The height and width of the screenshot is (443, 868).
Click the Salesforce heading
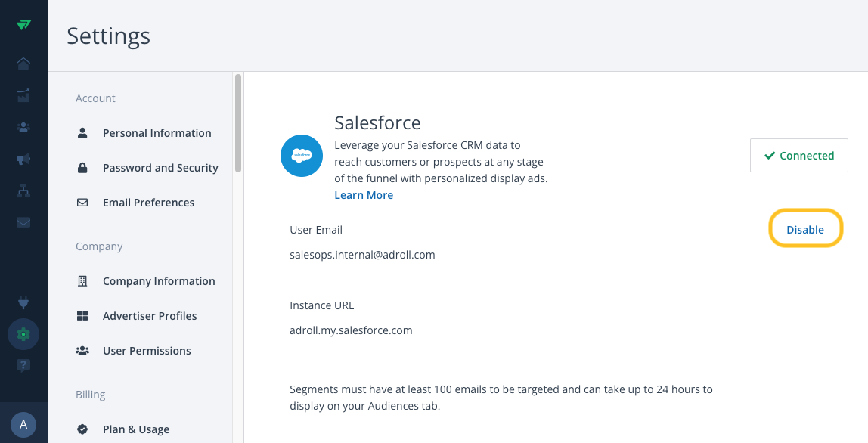(377, 122)
